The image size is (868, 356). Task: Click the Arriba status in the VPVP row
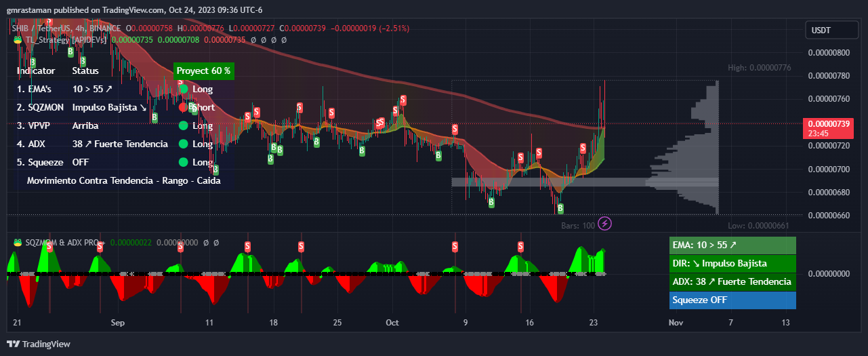coord(85,125)
